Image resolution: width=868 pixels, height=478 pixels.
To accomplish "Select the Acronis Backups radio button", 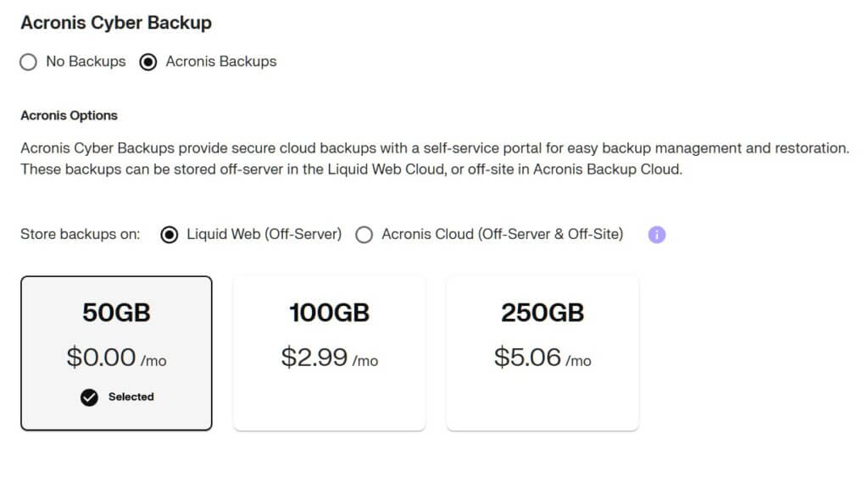I will coord(147,61).
